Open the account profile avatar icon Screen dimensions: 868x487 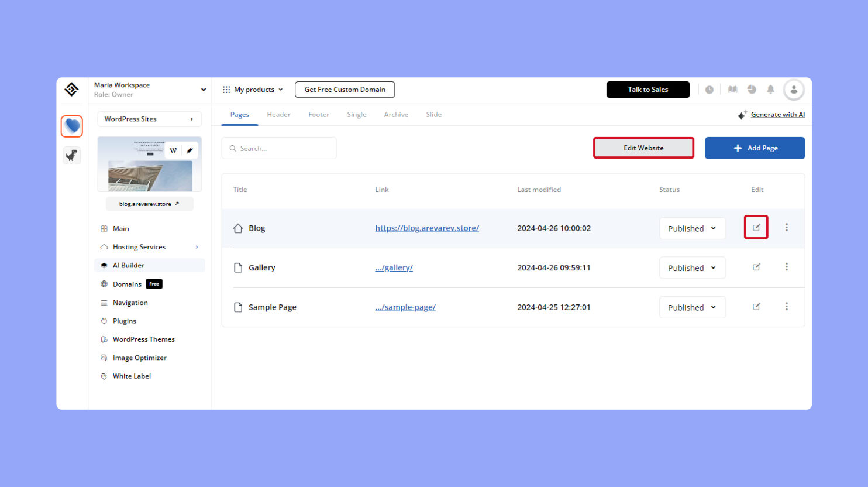(794, 90)
